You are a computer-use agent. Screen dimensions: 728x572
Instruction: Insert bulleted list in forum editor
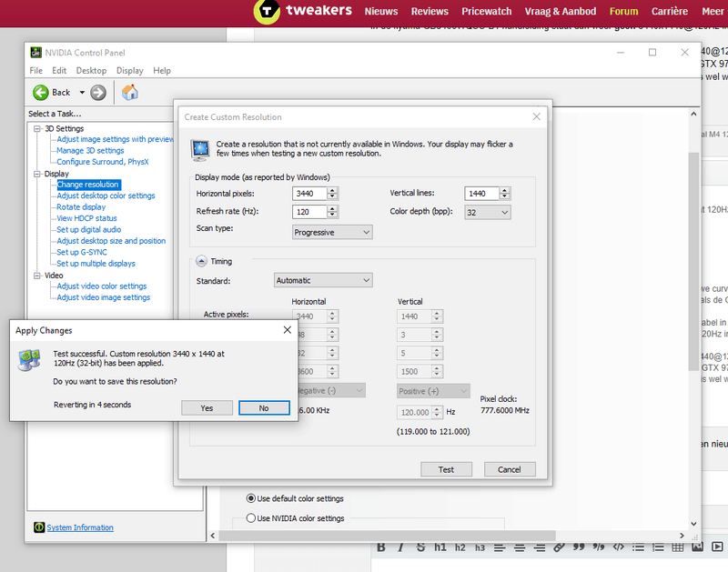point(639,547)
